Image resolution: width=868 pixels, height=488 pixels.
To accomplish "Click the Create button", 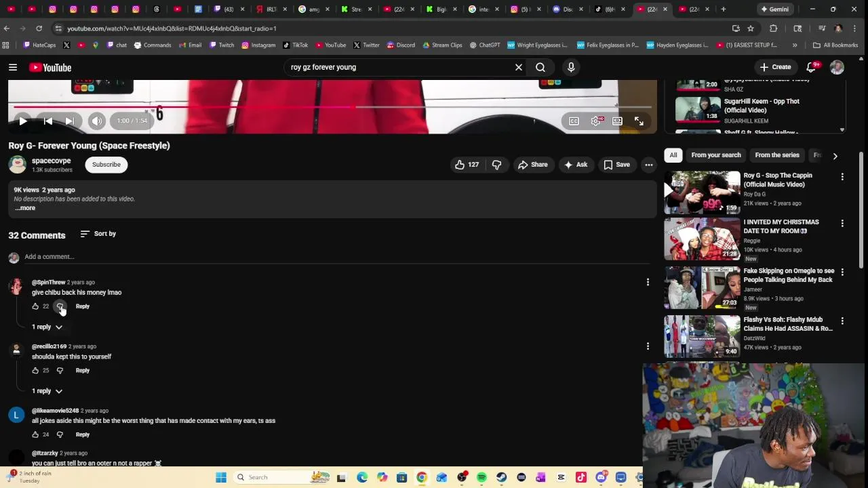I will (776, 67).
